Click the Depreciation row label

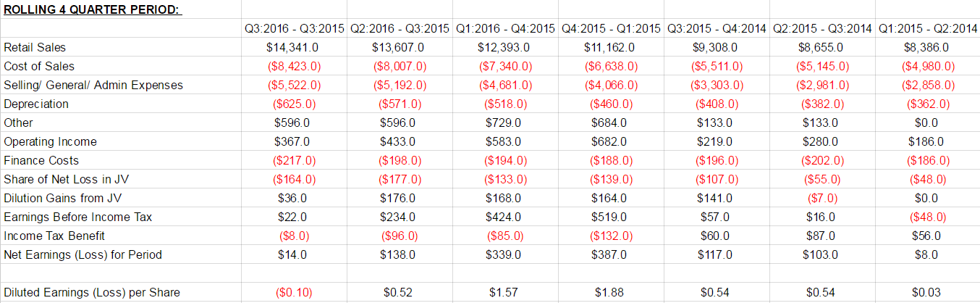(36, 104)
